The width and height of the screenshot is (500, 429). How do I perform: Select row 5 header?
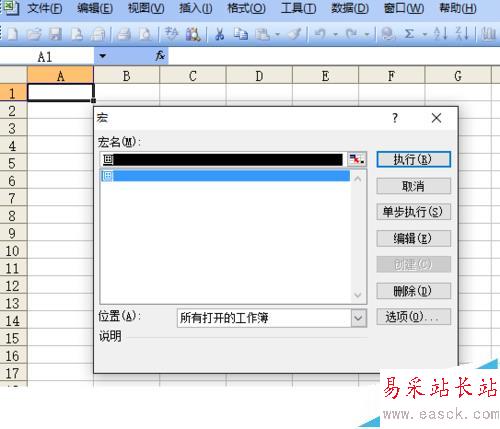pos(13,163)
